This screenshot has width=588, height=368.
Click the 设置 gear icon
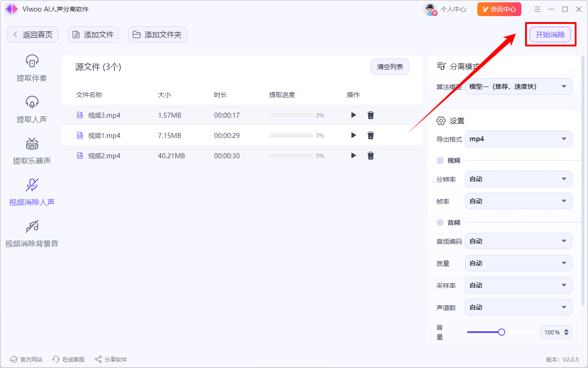441,121
